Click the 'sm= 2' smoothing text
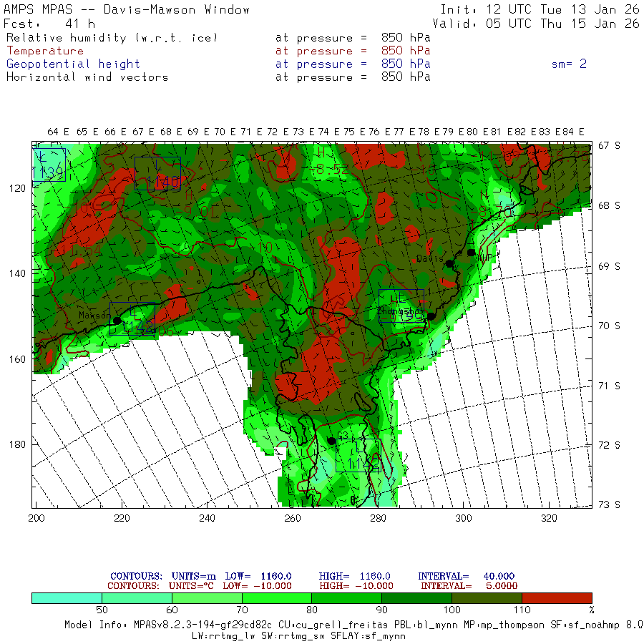 [x=569, y=64]
